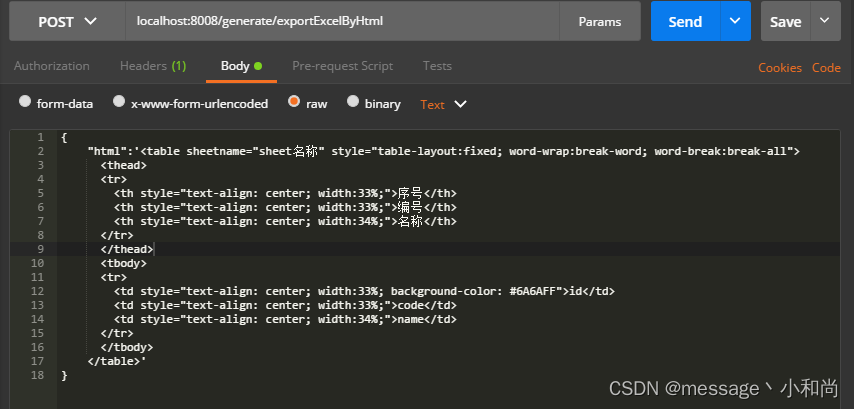Viewport: 854px width, 409px height.
Task: Click the closing </tbody> tag text
Action: [127, 347]
